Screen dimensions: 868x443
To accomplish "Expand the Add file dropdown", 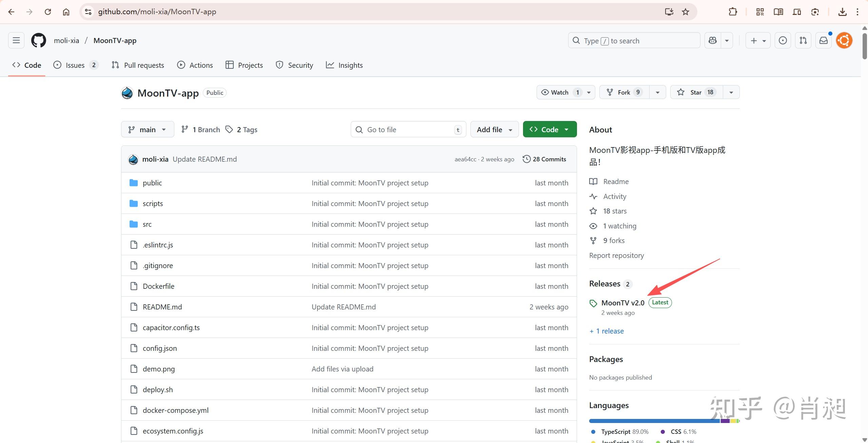I will 494,129.
